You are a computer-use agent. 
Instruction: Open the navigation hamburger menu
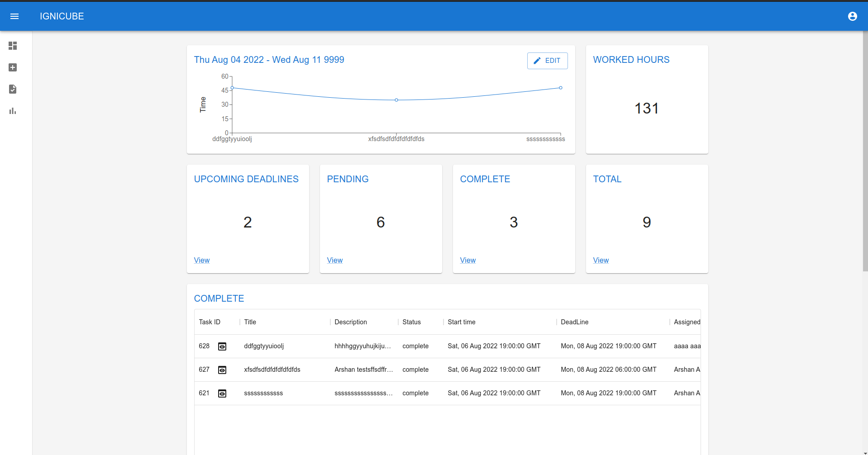click(x=14, y=16)
